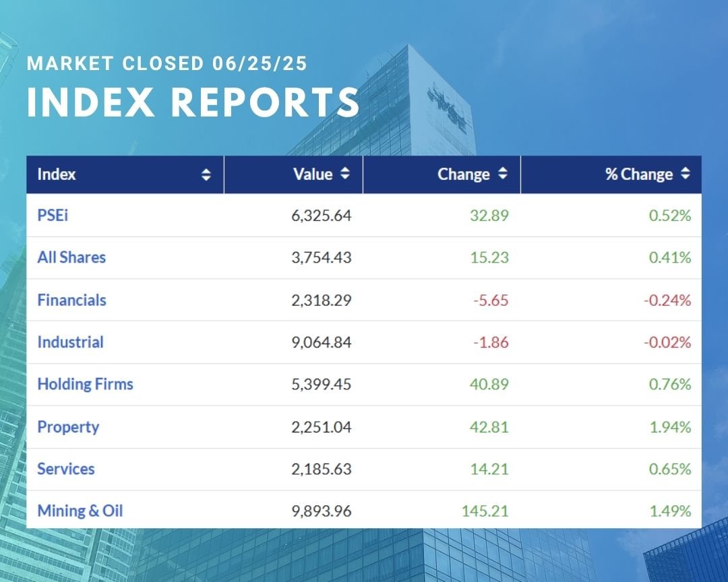Image resolution: width=728 pixels, height=582 pixels.
Task: Sort table by Index column arrows
Action: coord(206,175)
